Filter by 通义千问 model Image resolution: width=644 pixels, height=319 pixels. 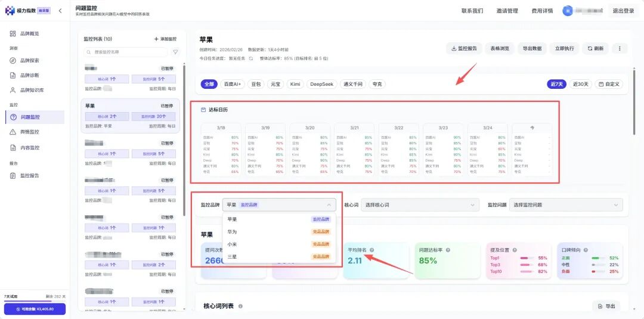tap(353, 84)
